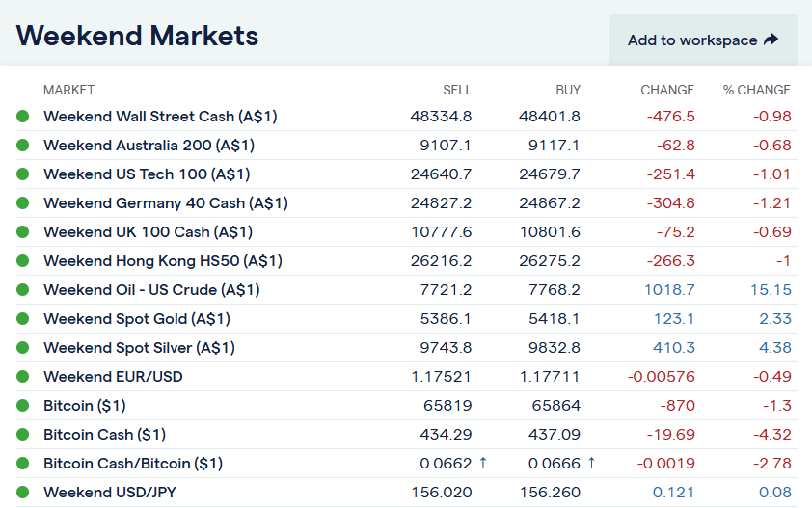Sort table by the % CHANGE header
Viewport: 812px width, 508px height.
[x=756, y=90]
